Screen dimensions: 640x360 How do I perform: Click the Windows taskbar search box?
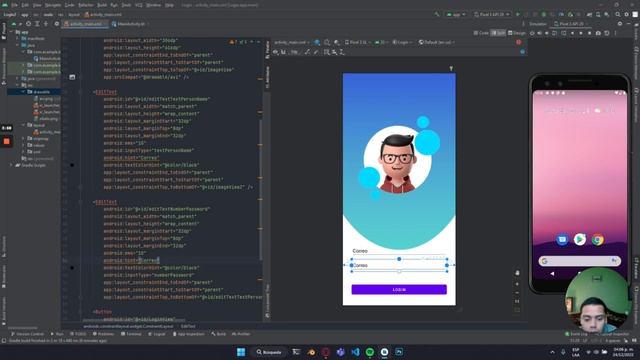tap(269, 352)
